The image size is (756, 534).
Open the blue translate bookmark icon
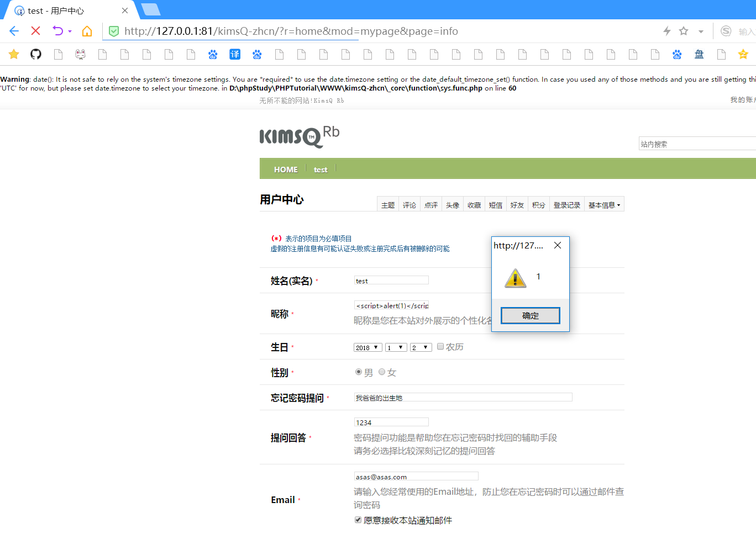(235, 54)
